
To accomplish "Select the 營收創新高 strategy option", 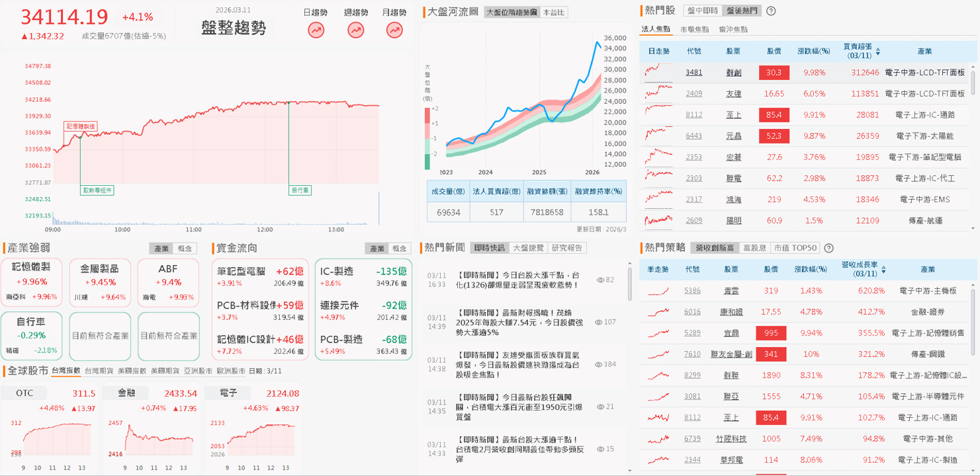I will pos(715,248).
